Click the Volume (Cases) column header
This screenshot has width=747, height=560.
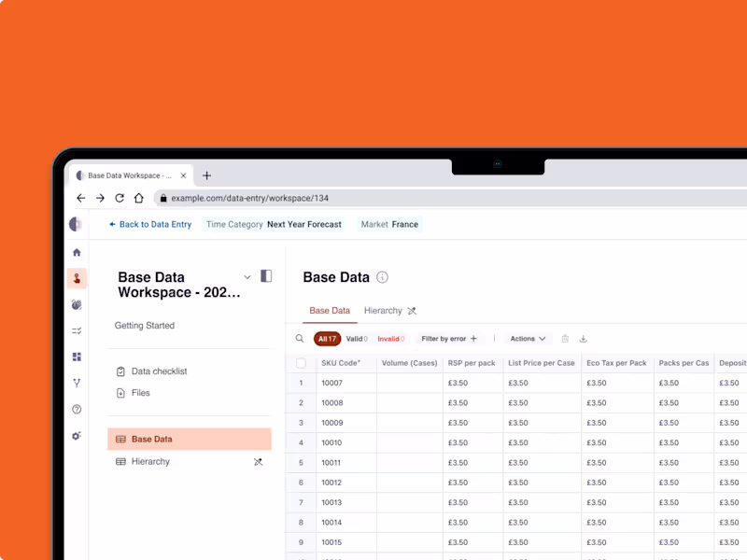[x=409, y=363]
